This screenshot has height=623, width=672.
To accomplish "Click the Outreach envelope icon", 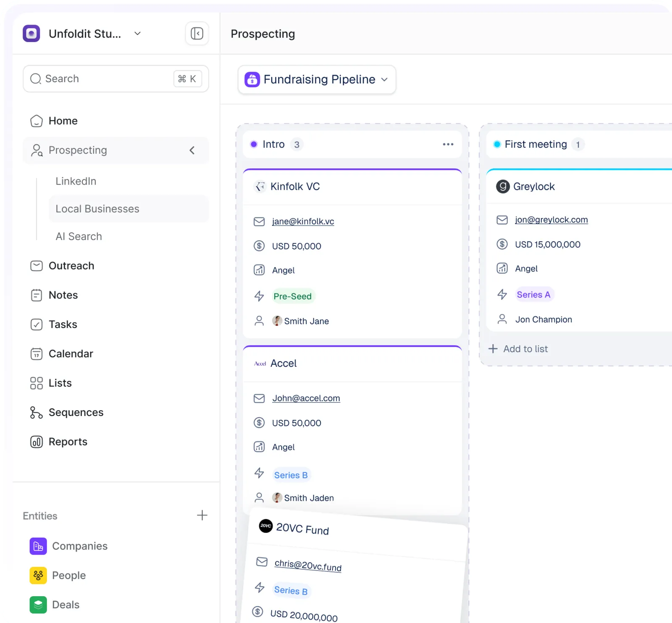I will point(37,266).
